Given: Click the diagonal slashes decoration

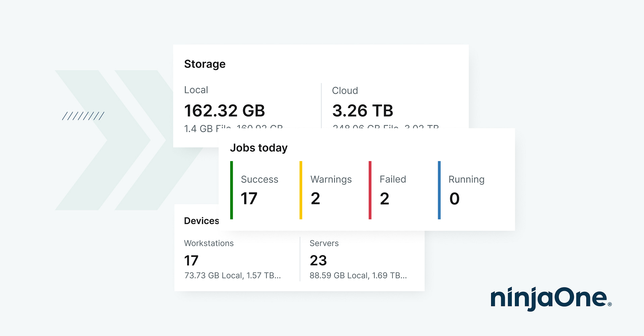Looking at the screenshot, I should pos(83,116).
